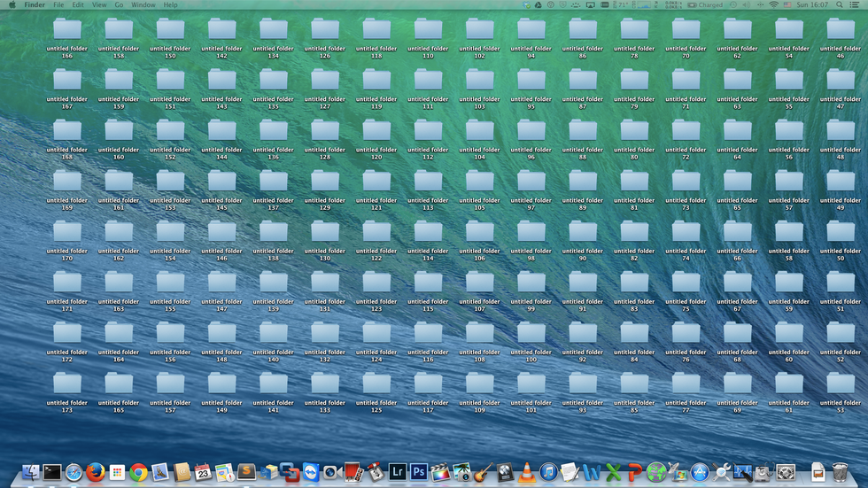Launch VLC media player from the dock

[526, 472]
